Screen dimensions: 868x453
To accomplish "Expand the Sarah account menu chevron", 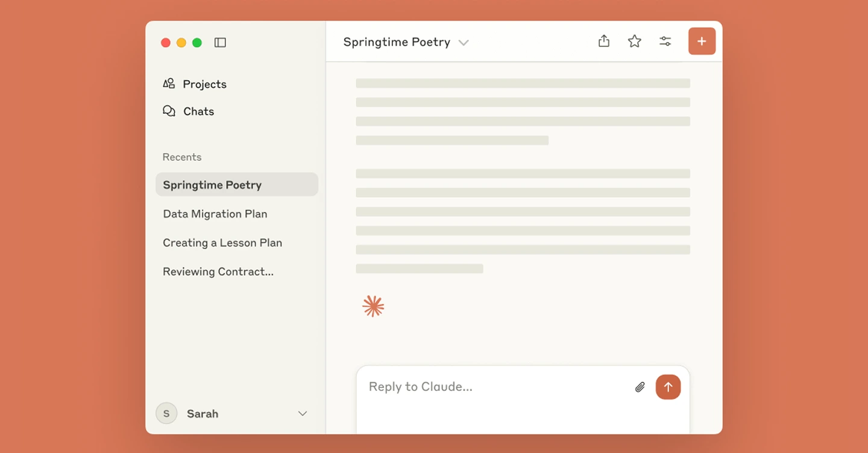I will click(303, 413).
